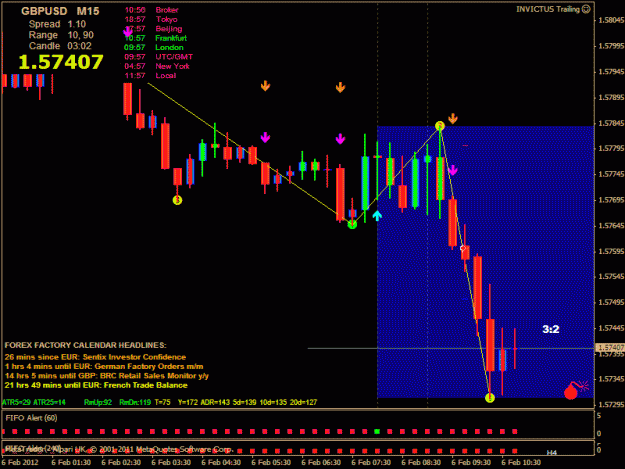The image size is (625, 469).
Task: Click the Frankfurt time row
Action: 155,38
